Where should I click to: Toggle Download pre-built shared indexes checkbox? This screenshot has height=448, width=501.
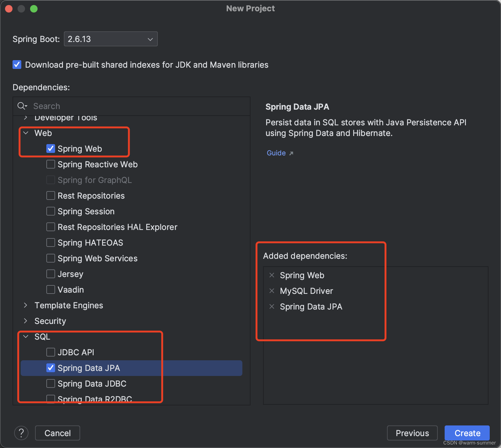(17, 65)
